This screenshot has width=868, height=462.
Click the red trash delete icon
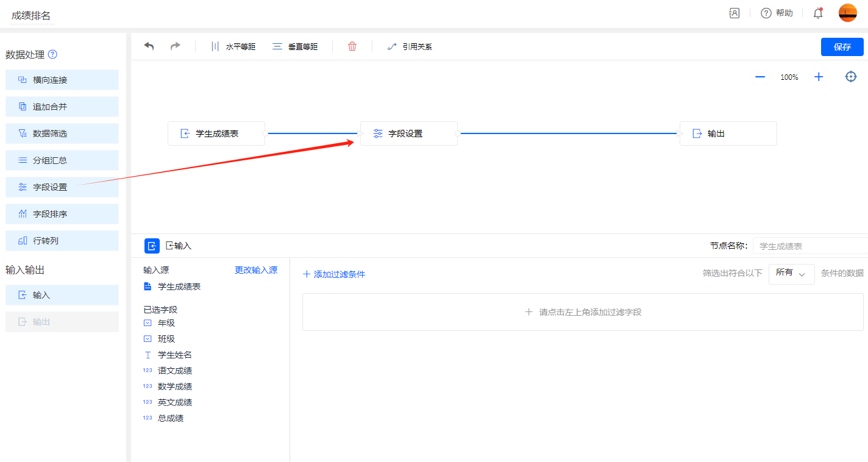coord(352,46)
